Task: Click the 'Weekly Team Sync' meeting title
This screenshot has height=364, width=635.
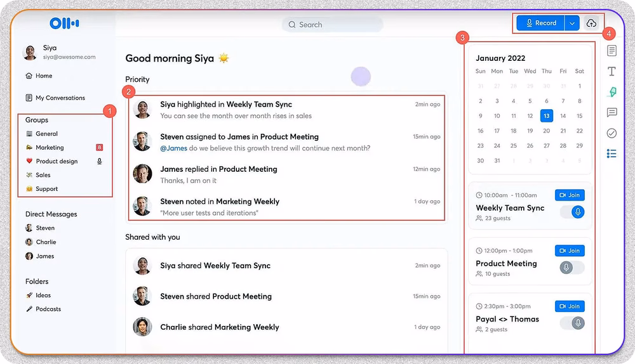Action: click(510, 208)
